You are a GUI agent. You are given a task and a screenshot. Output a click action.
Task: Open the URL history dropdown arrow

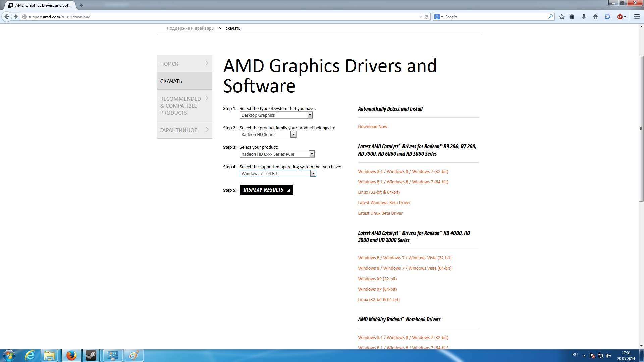[421, 17]
